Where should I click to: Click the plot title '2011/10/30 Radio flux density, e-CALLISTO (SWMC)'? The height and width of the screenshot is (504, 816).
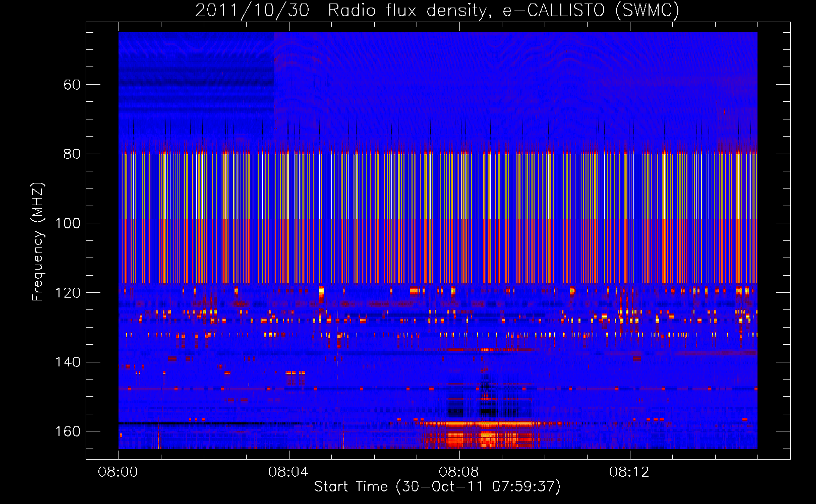[437, 10]
